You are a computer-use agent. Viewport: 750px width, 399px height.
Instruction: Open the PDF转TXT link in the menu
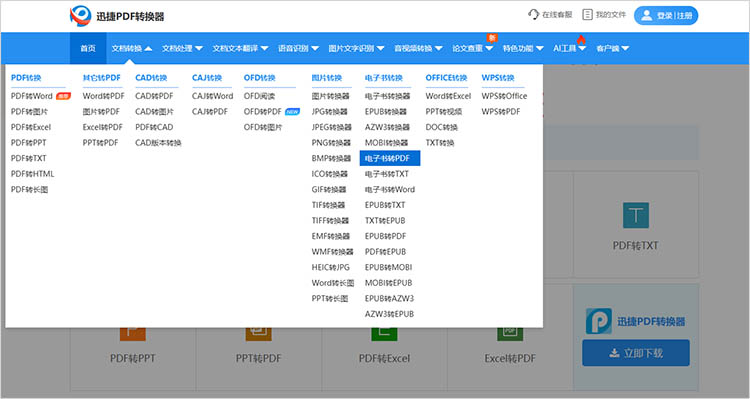pos(29,158)
